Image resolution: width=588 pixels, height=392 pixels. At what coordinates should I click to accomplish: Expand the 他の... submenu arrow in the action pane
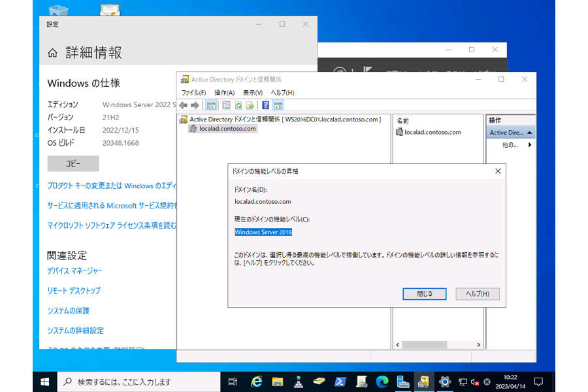coord(529,145)
